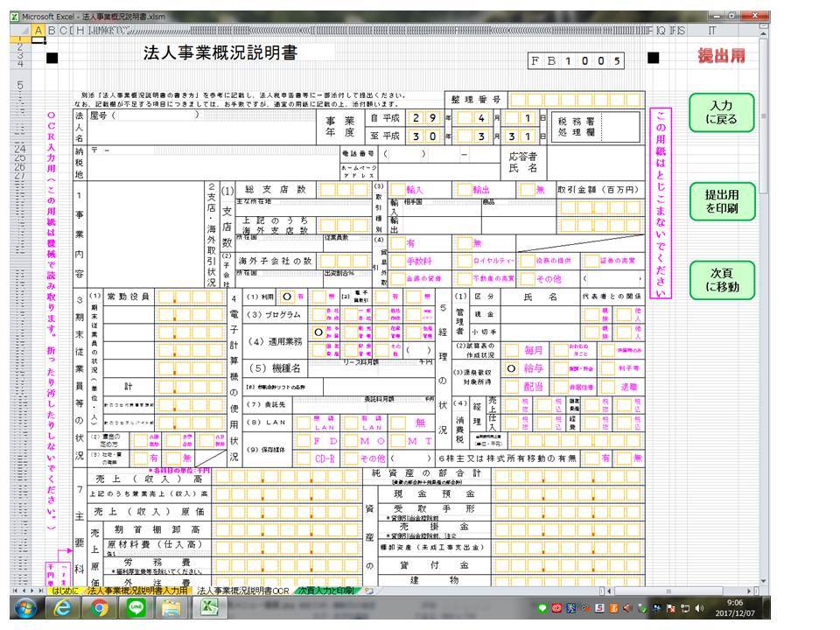The width and height of the screenshot is (840, 630).
Task: Launch Internet Explorer from the taskbar
Action: 60,610
